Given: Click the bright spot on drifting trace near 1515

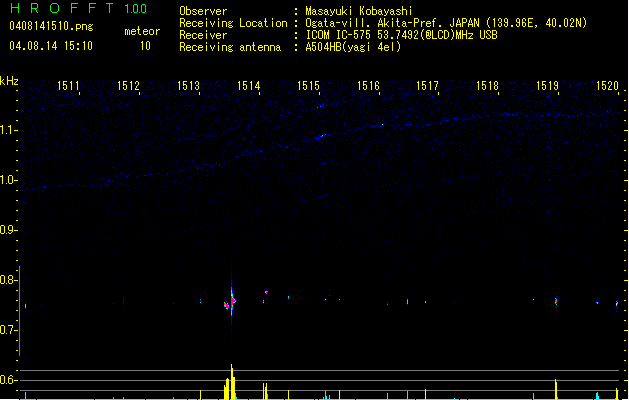Looking at the screenshot, I should coord(322,136).
